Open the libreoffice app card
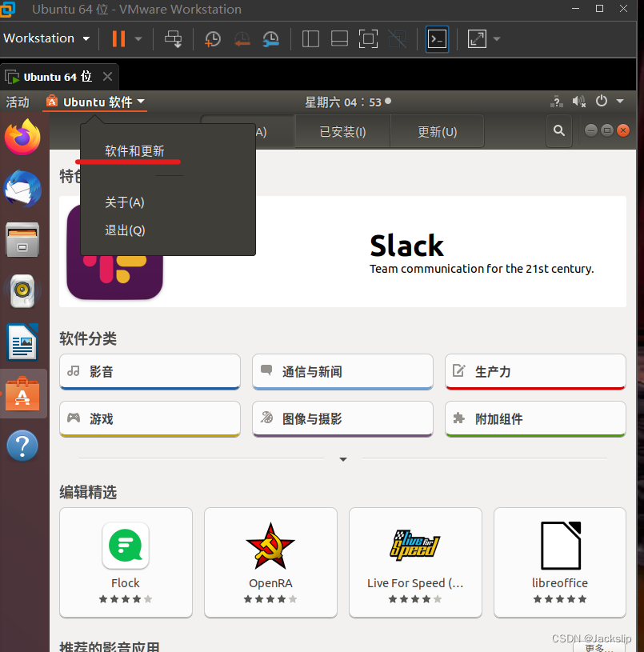 coord(560,562)
